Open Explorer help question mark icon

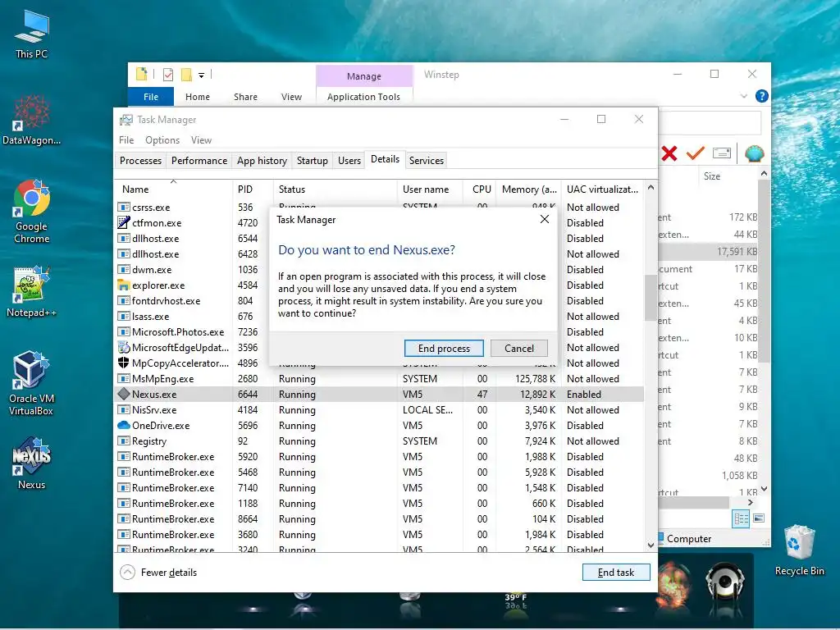[x=761, y=96]
